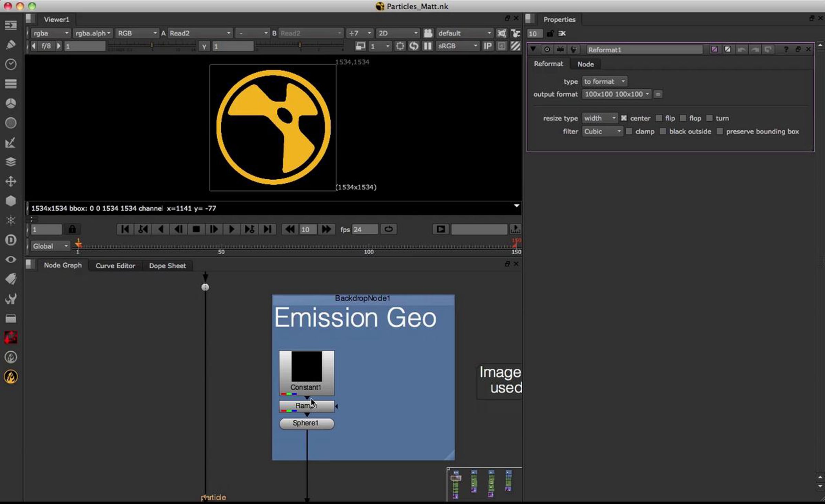Play forward on the timeline

pyautogui.click(x=231, y=229)
